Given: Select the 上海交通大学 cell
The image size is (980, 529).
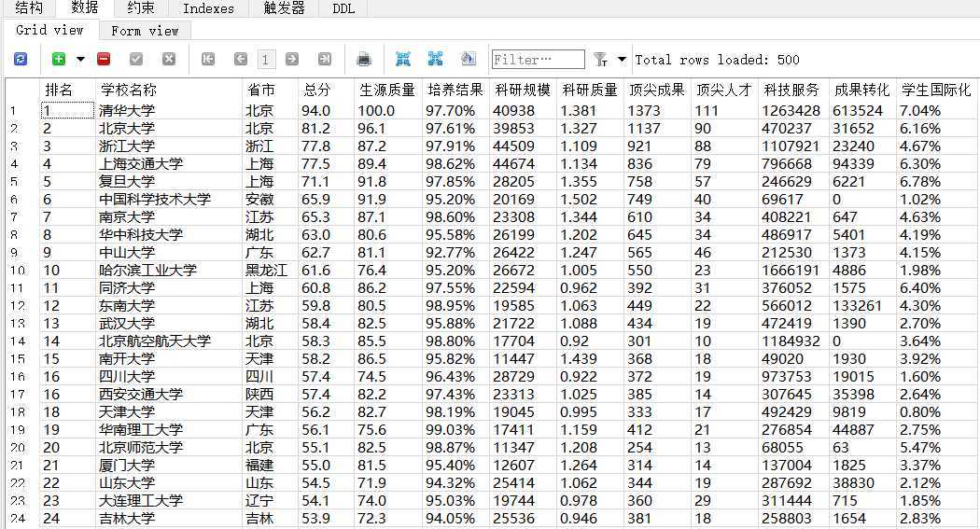Looking at the screenshot, I should tap(169, 164).
